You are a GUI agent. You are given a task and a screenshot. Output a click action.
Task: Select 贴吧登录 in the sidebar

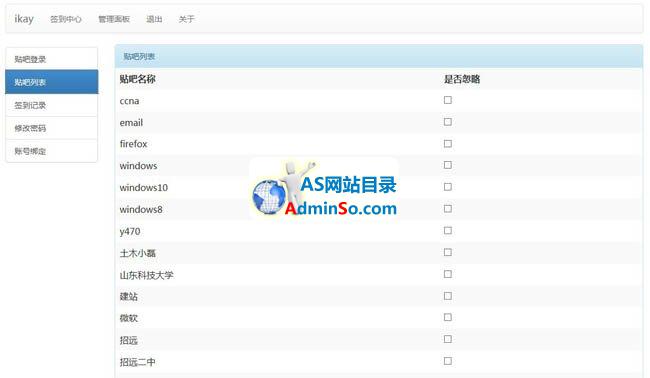(x=52, y=59)
